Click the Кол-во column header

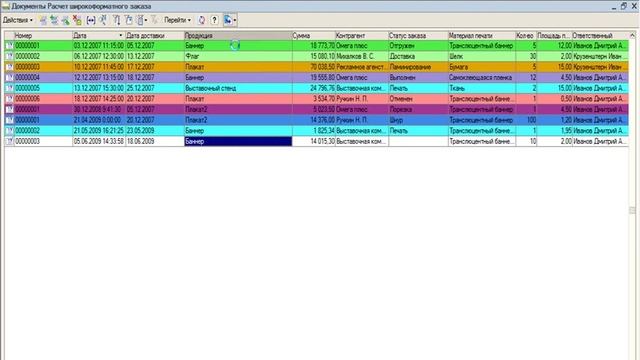(526, 36)
